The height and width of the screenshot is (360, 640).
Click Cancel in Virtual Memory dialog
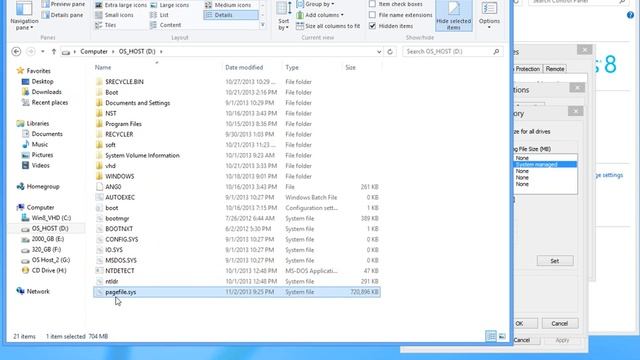click(x=560, y=324)
